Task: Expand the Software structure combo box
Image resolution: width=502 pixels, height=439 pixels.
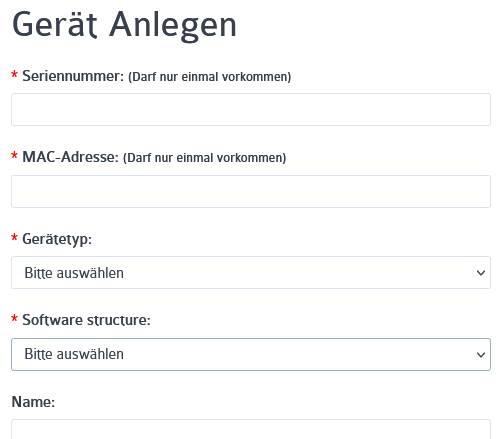Action: [x=251, y=354]
